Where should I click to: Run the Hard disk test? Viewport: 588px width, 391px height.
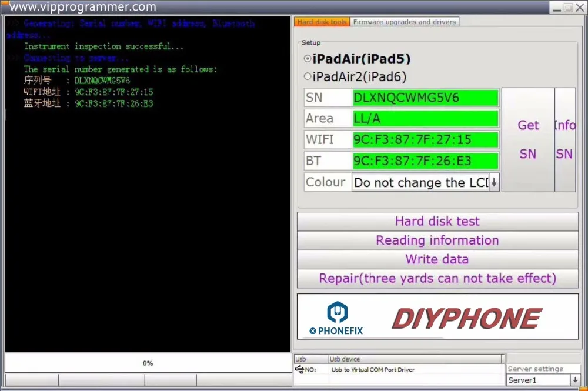click(437, 221)
